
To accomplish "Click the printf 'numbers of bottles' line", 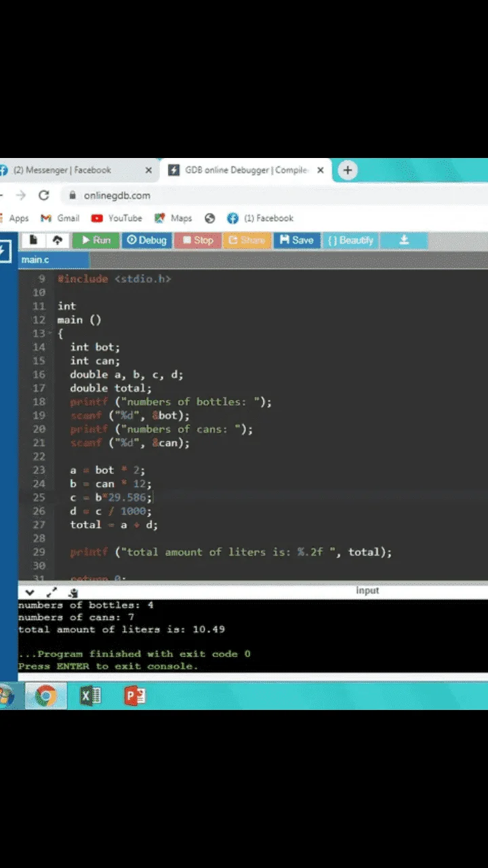I will tap(171, 401).
